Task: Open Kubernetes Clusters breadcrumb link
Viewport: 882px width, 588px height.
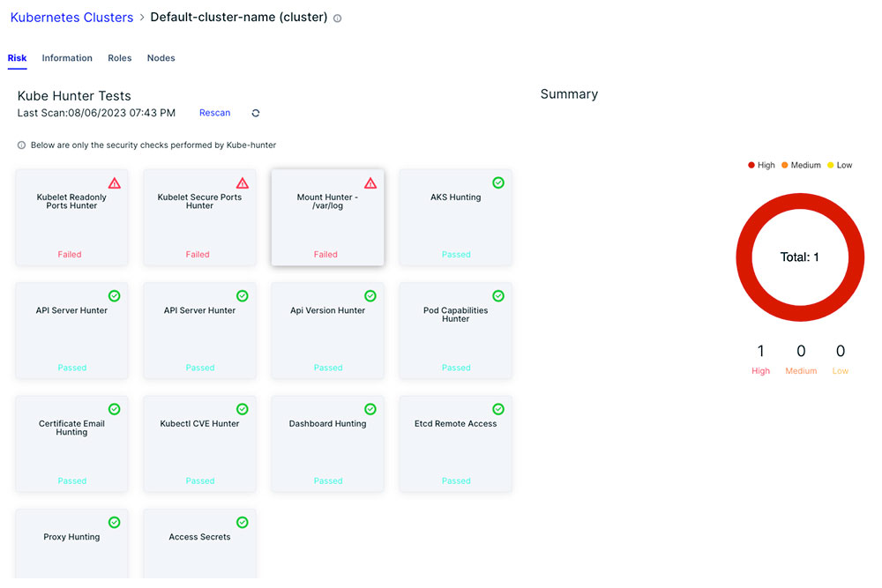Action: pyautogui.click(x=72, y=18)
